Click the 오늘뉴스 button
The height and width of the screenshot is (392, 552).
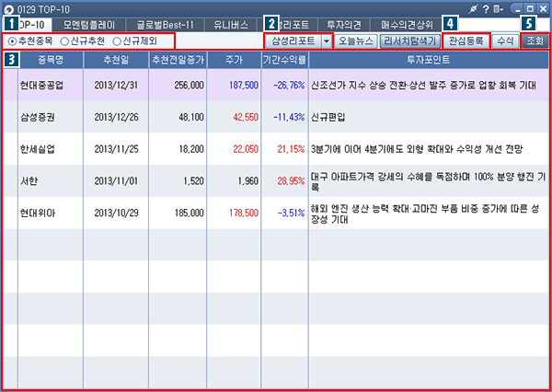[355, 41]
